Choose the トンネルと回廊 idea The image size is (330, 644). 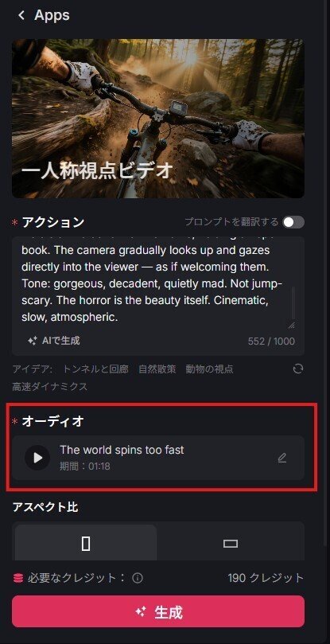95,369
